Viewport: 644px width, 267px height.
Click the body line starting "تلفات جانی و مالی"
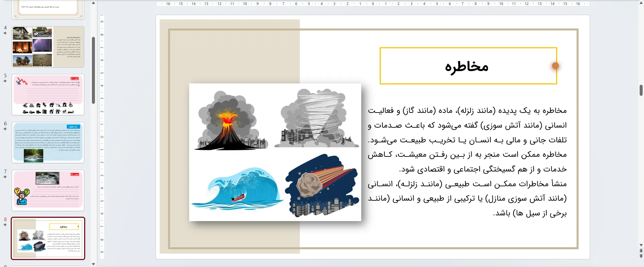(x=467, y=140)
